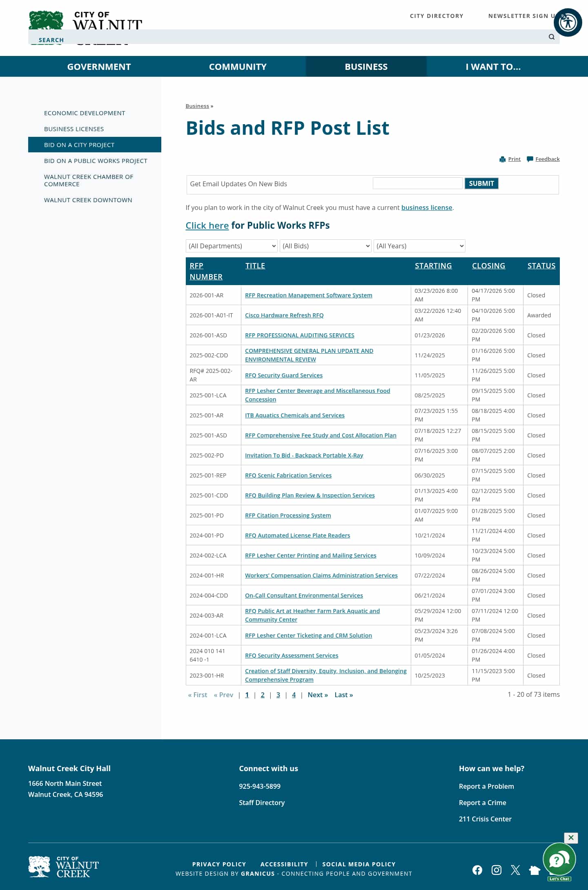588x890 pixels.
Task: Expand the All Departments dropdown
Action: tap(232, 246)
